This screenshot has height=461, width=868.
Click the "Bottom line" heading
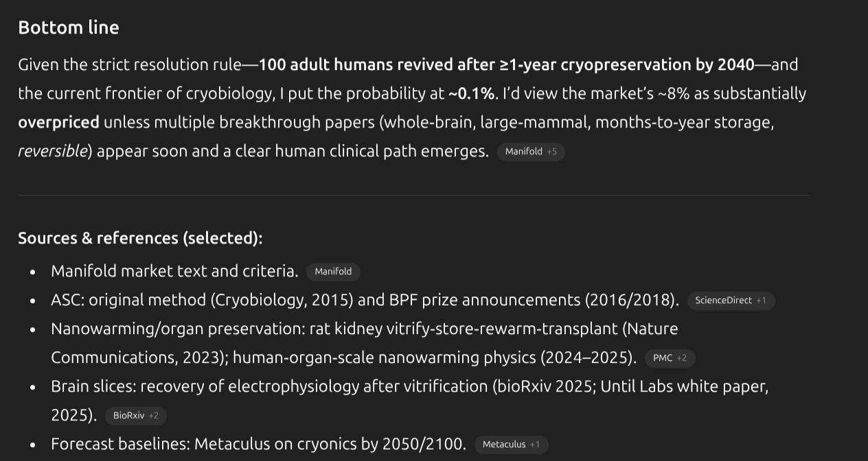tap(69, 27)
